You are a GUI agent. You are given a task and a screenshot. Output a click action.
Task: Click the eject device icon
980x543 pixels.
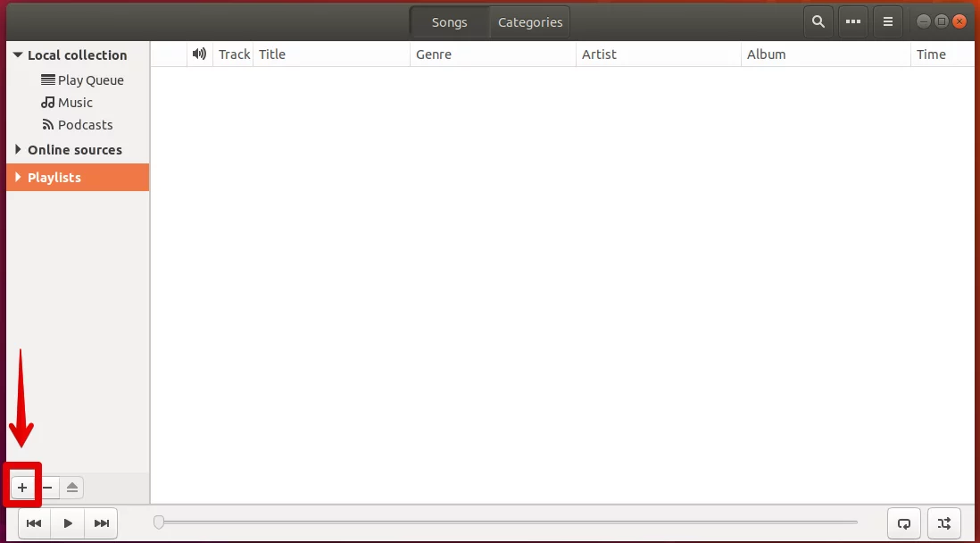pos(72,488)
